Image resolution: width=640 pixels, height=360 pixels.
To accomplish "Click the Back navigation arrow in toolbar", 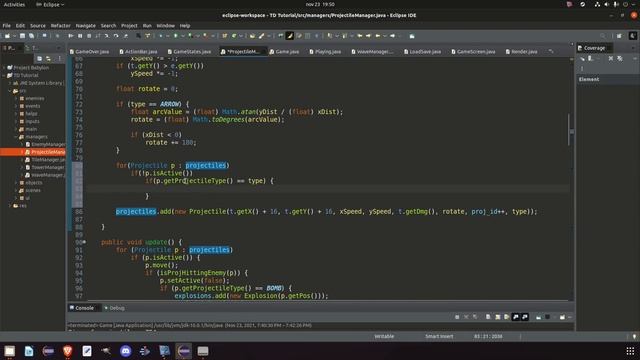I will pyautogui.click(x=378, y=36).
